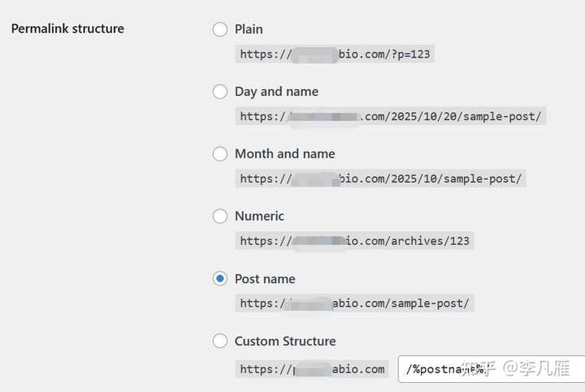Click the example URL with /2025/10/20/sample-post/
The width and height of the screenshot is (585, 392).
390,116
